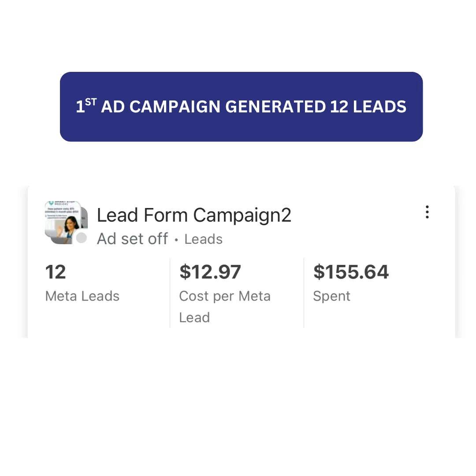
Task: Click the '12 LEADS' text in banner
Action: click(368, 107)
